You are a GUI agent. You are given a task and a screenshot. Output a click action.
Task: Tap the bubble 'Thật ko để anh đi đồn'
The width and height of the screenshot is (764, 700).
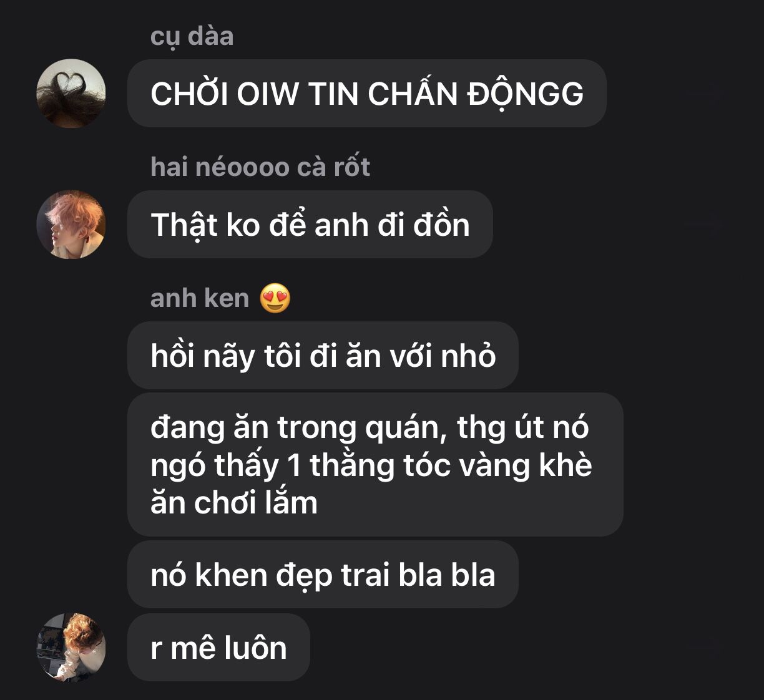point(310,225)
